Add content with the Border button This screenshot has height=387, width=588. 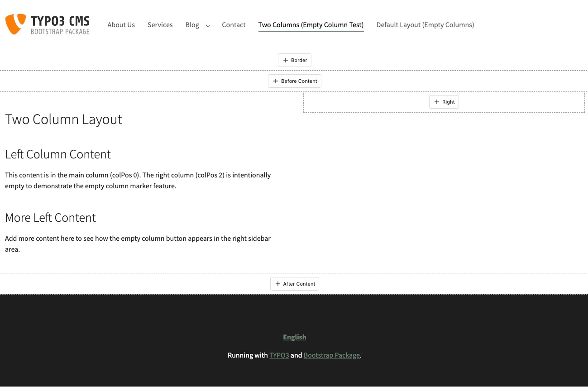click(295, 60)
